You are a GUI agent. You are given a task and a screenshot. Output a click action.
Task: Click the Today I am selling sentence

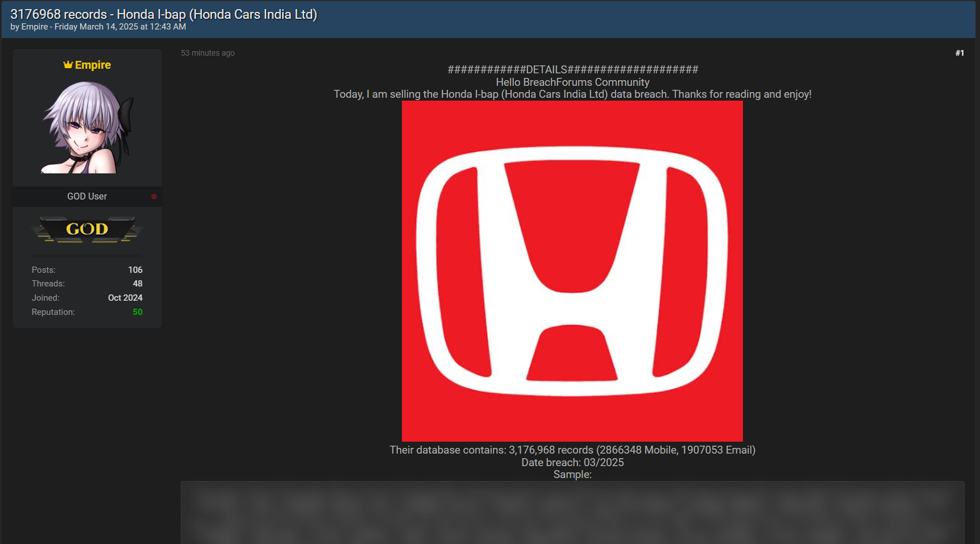[572, 94]
